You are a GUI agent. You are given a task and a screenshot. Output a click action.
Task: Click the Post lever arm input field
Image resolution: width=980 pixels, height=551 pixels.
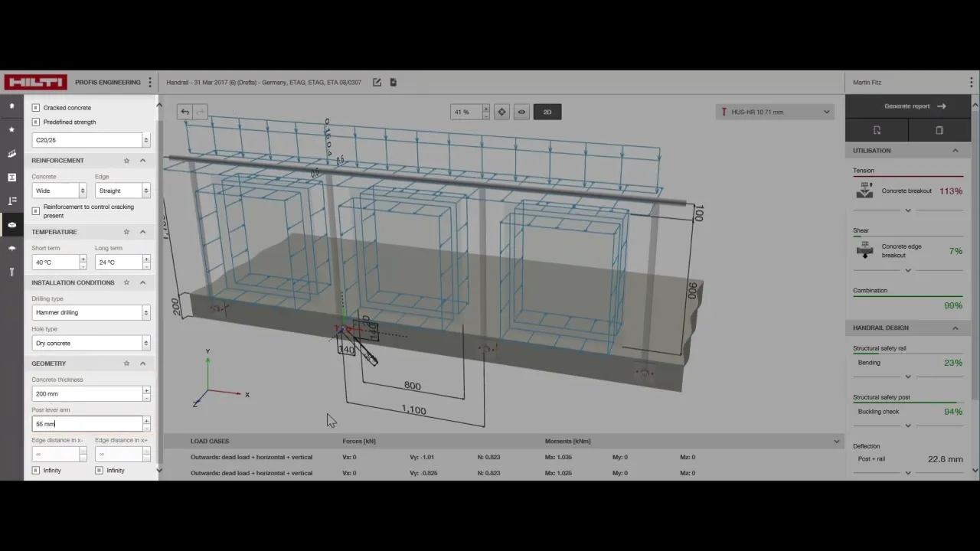(87, 423)
